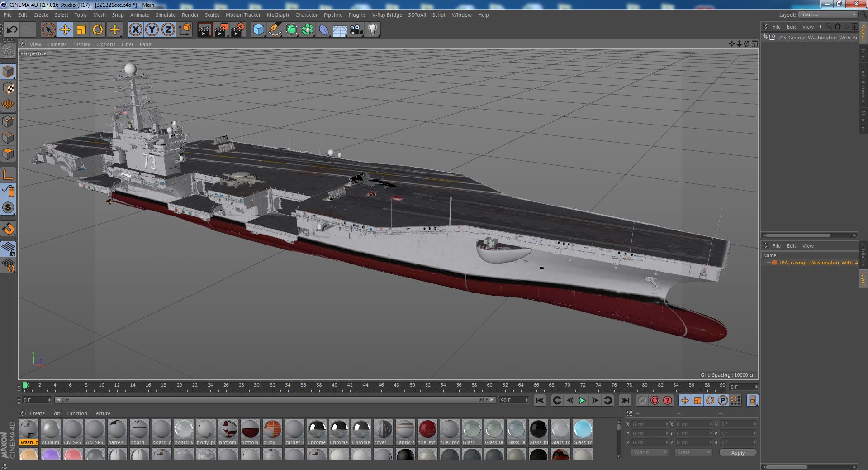
Task: Open the Layers side tab
Action: (863, 279)
